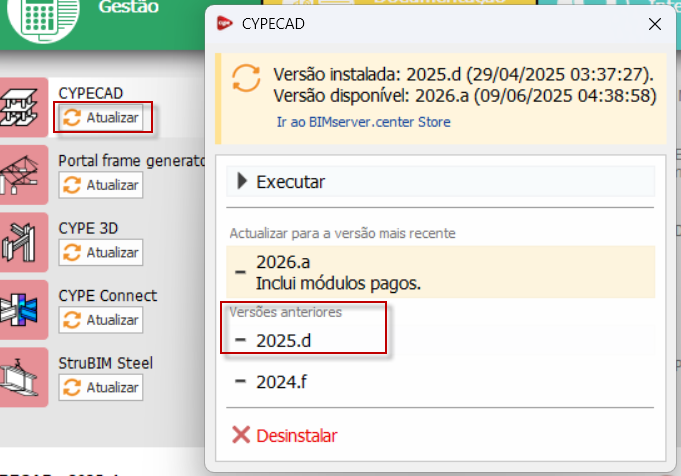681x476 pixels.
Task: Close the CYPECAD dialog
Action: point(655,24)
